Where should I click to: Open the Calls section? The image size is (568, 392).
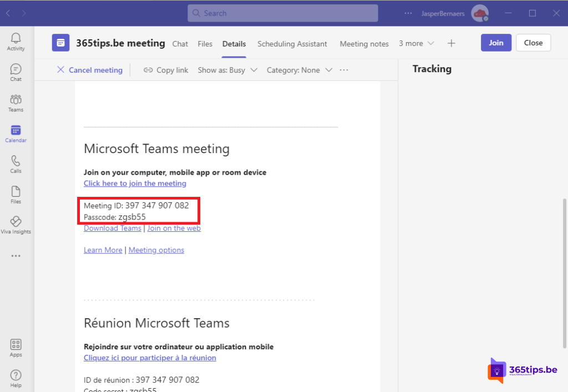16,164
